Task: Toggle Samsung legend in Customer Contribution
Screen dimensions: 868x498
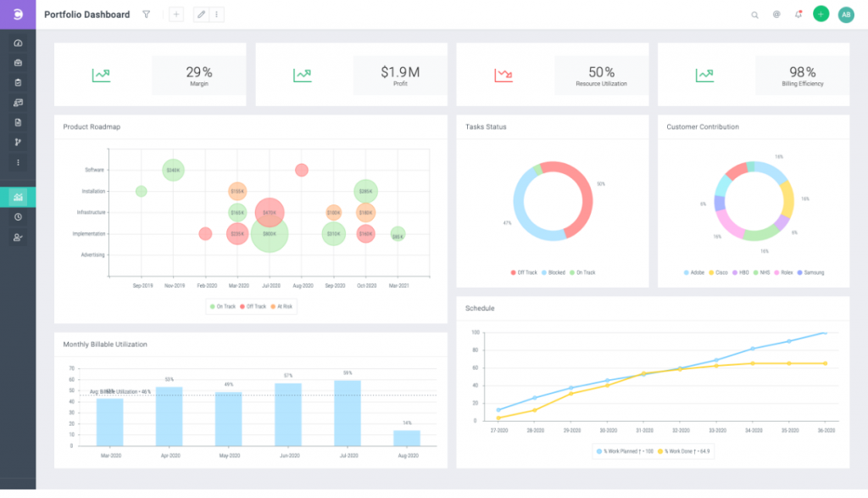Action: pos(810,272)
